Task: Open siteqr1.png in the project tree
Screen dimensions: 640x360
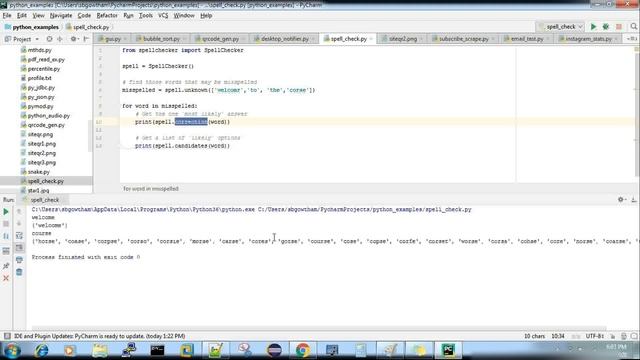Action: coord(42,144)
